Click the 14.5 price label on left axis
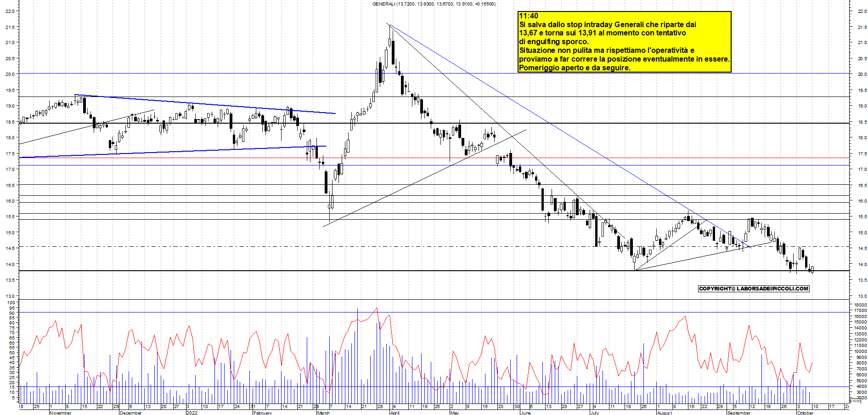Screen dimensions: 868x415 pyautogui.click(x=10, y=249)
